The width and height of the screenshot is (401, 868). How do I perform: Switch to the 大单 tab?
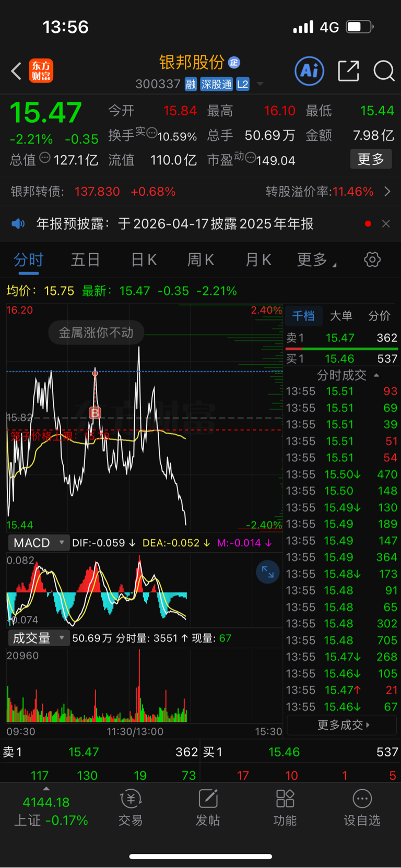click(x=341, y=316)
